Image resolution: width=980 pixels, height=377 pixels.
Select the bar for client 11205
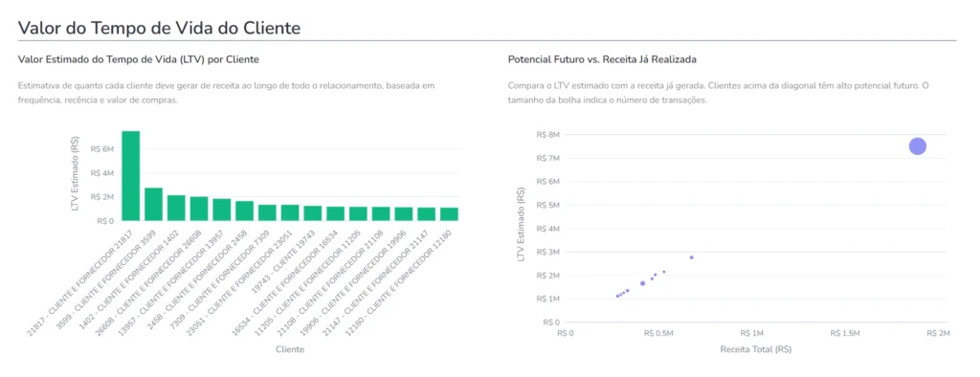(x=358, y=213)
